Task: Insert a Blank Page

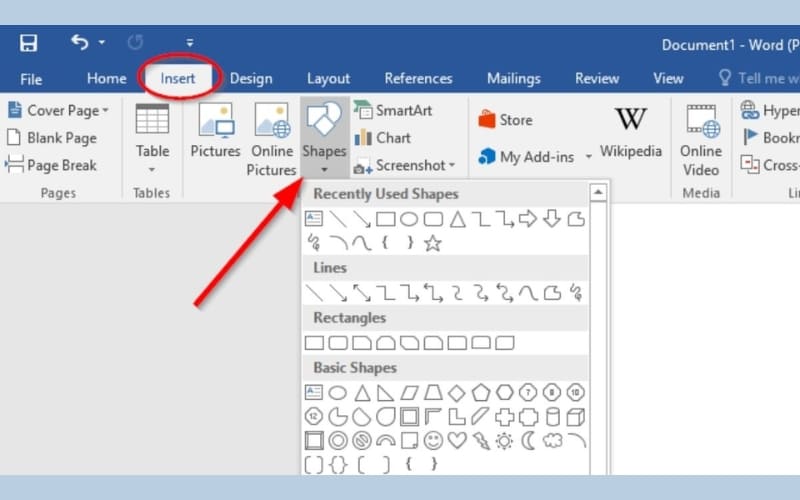Action: (52, 138)
